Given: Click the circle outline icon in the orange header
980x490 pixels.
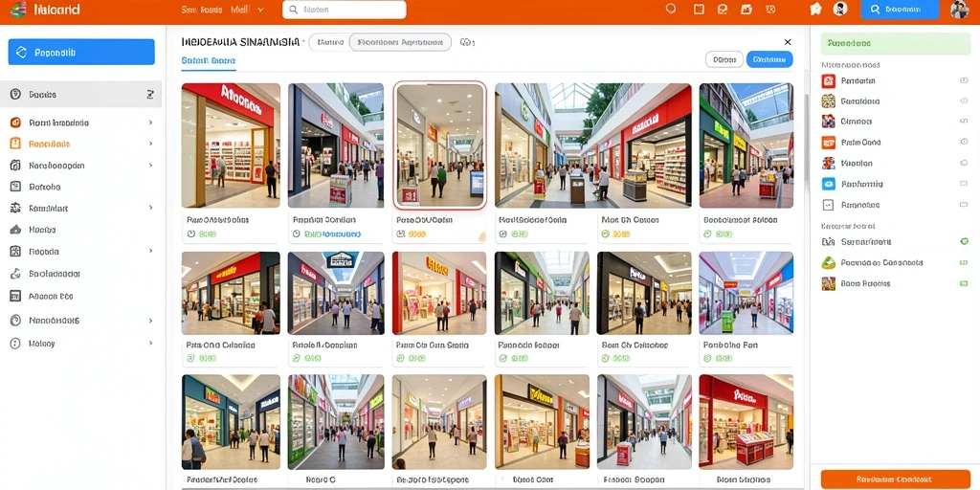Looking at the screenshot, I should pyautogui.click(x=671, y=10).
